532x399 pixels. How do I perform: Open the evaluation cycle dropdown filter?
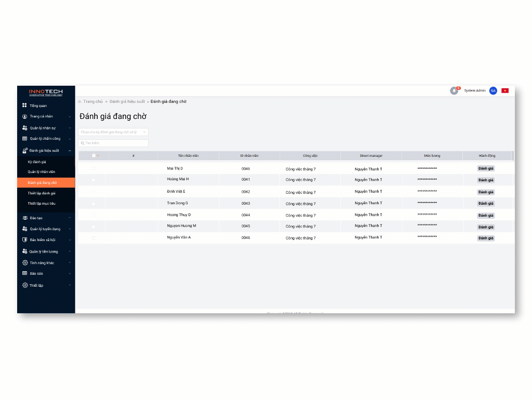pos(113,132)
